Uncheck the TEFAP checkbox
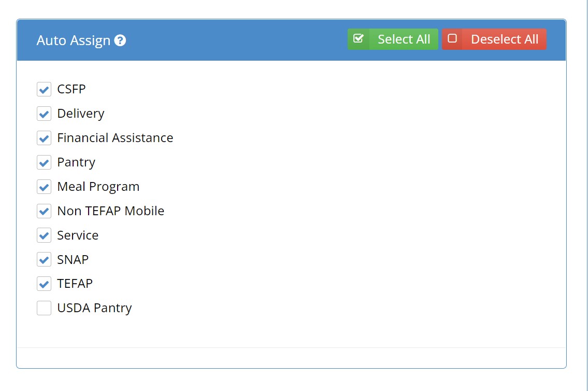Screen dimensions: 588x391 tap(44, 284)
